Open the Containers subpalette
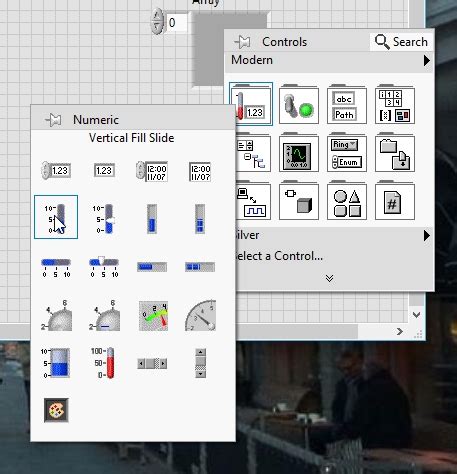Screen dimensions: 457x474 tap(395, 153)
